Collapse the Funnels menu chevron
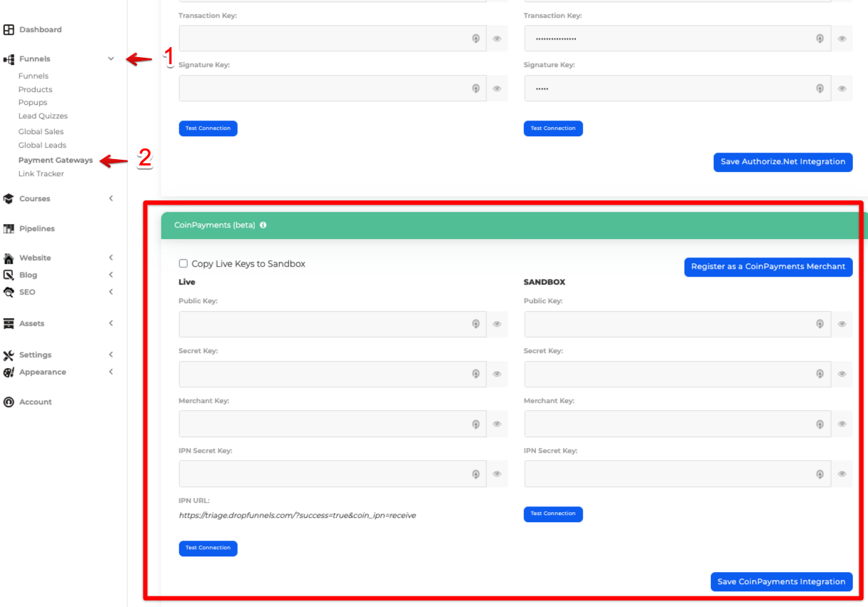This screenshot has height=607, width=868. tap(111, 59)
